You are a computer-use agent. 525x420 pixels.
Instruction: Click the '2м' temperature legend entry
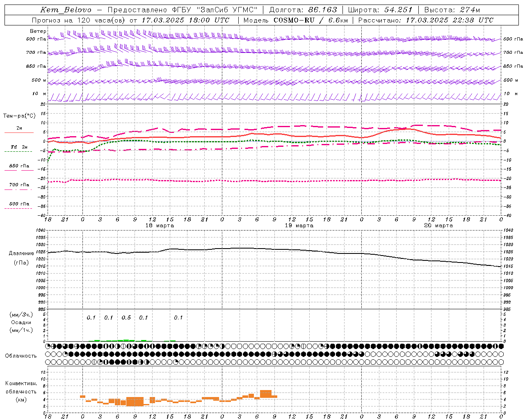19,128
